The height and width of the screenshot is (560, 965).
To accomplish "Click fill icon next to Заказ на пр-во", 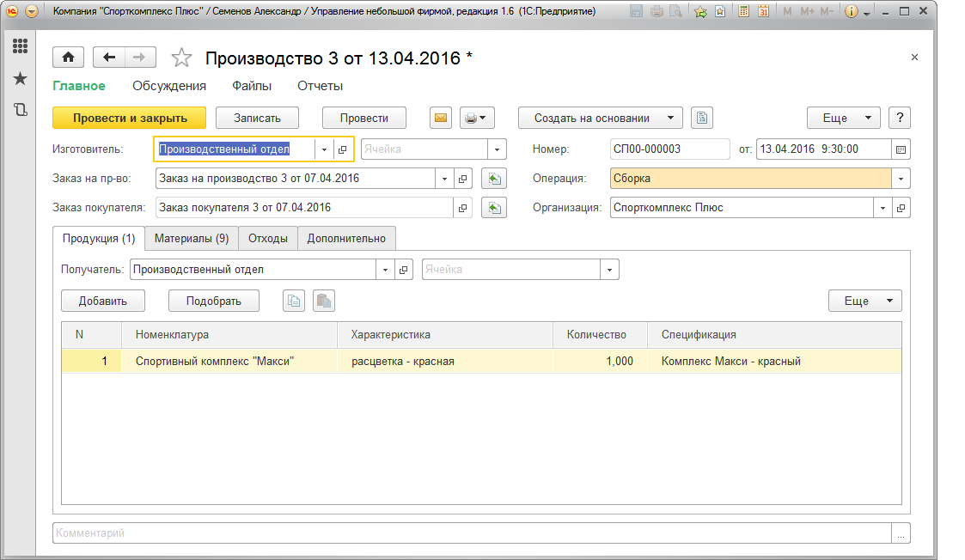I will coord(493,179).
